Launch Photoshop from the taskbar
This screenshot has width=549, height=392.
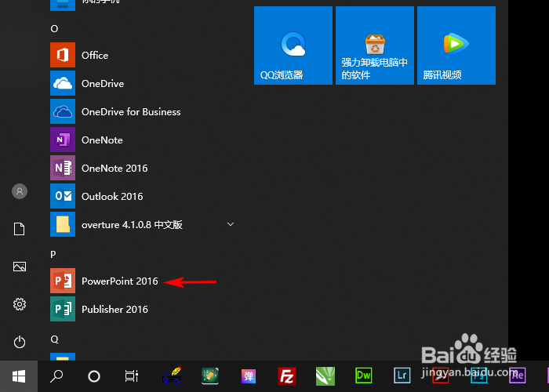478,376
